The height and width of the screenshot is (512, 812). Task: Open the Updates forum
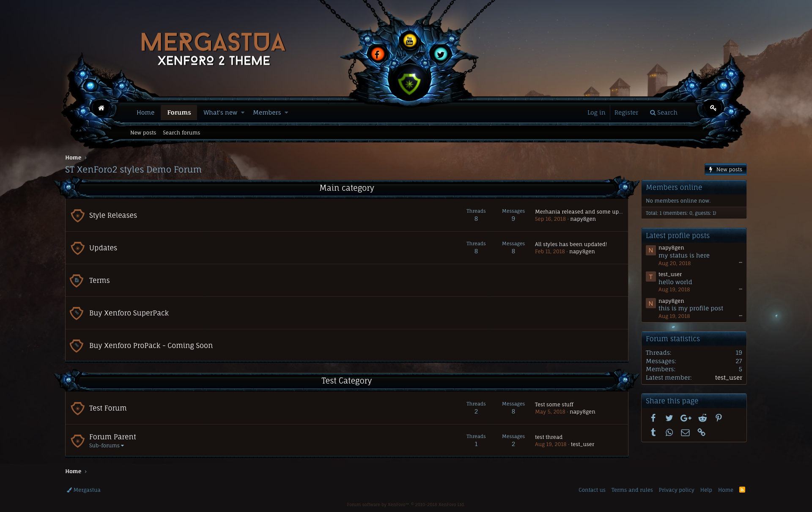coord(103,248)
